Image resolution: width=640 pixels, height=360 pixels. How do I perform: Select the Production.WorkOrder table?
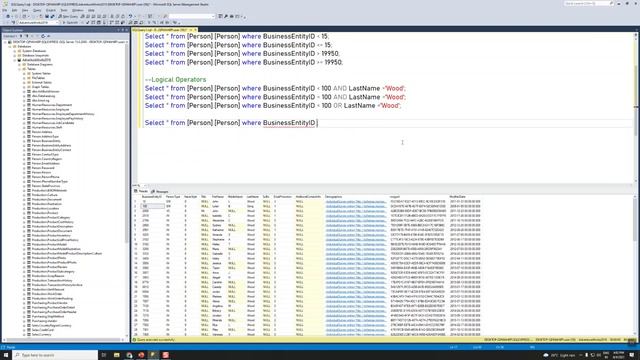(x=47, y=293)
